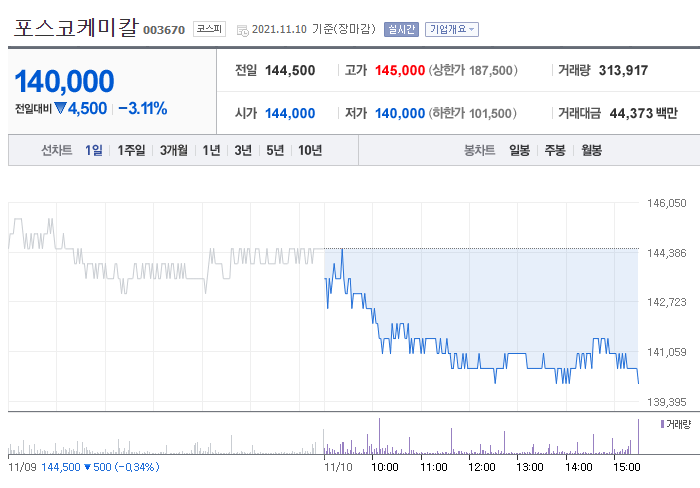Click the 12:00 time axis label
The width and height of the screenshot is (700, 488).
[482, 467]
